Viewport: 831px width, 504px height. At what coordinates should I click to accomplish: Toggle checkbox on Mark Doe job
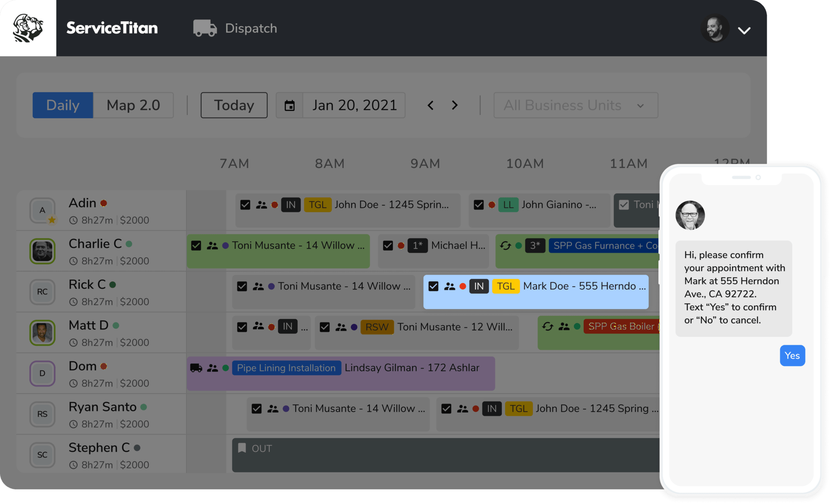tap(433, 286)
